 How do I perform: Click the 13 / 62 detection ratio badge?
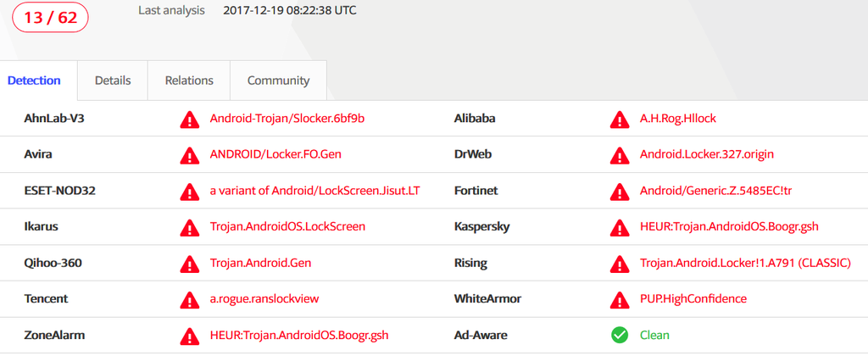click(x=50, y=18)
